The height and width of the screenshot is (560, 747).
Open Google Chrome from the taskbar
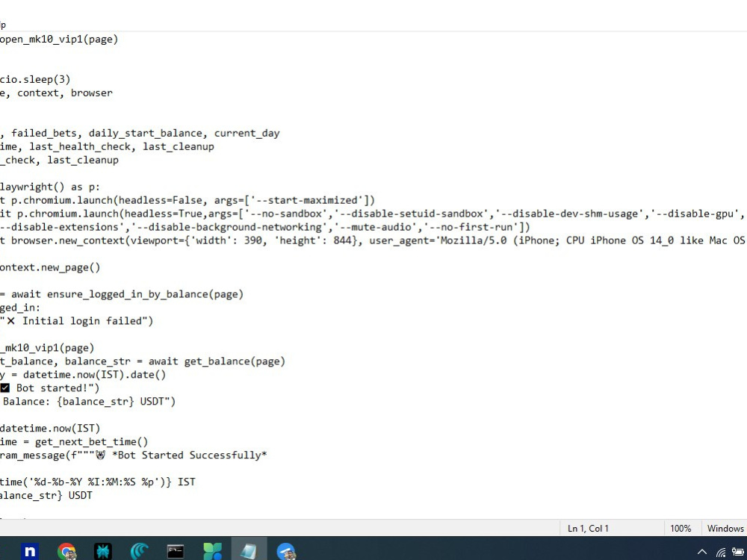[66, 552]
